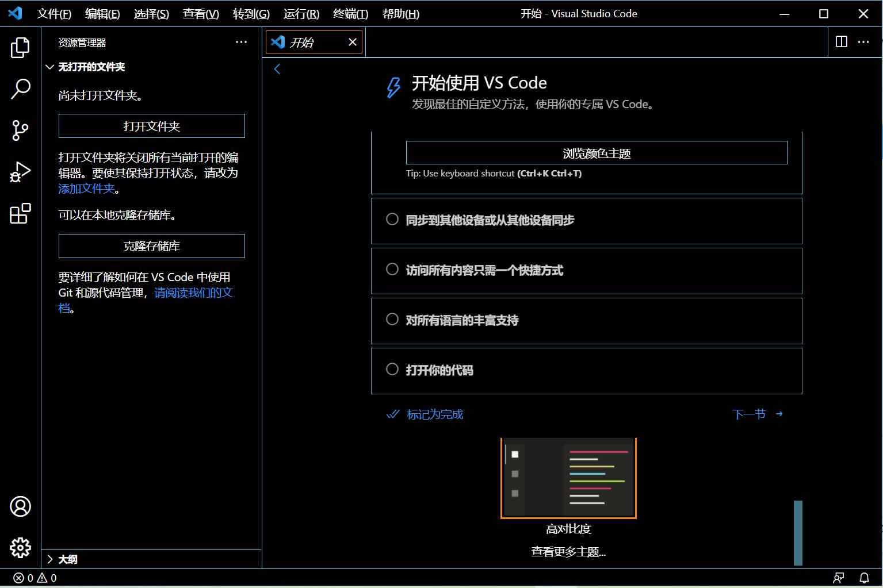
Task: Go back with the left chevron arrow
Action: click(277, 69)
